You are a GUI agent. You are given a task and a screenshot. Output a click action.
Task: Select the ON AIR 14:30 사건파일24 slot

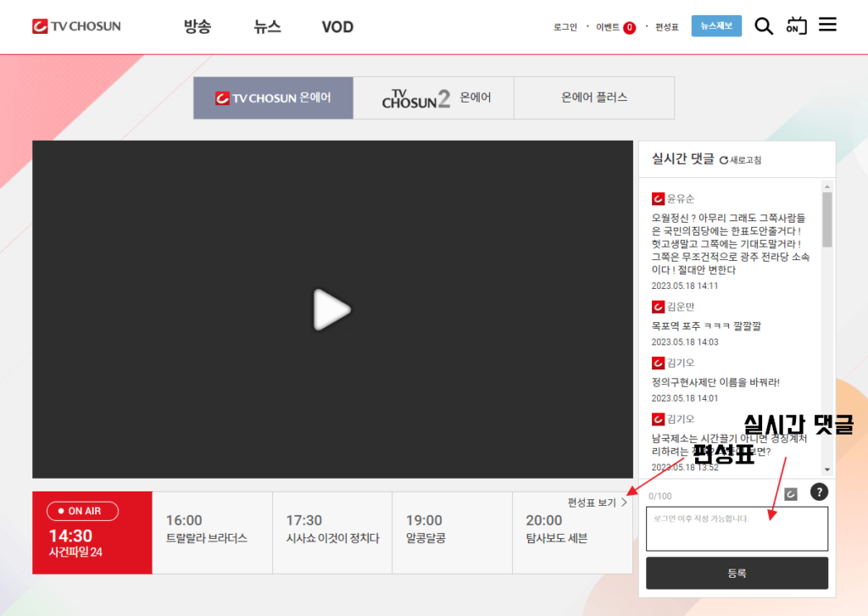pyautogui.click(x=92, y=532)
